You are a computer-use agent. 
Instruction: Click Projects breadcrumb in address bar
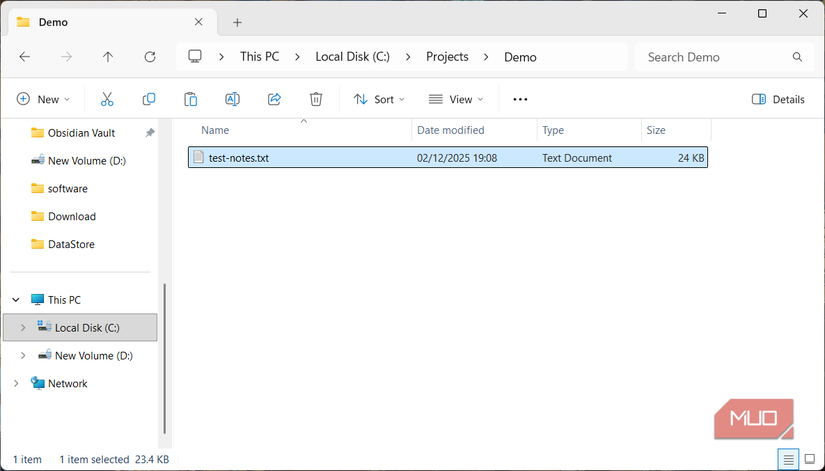click(447, 56)
